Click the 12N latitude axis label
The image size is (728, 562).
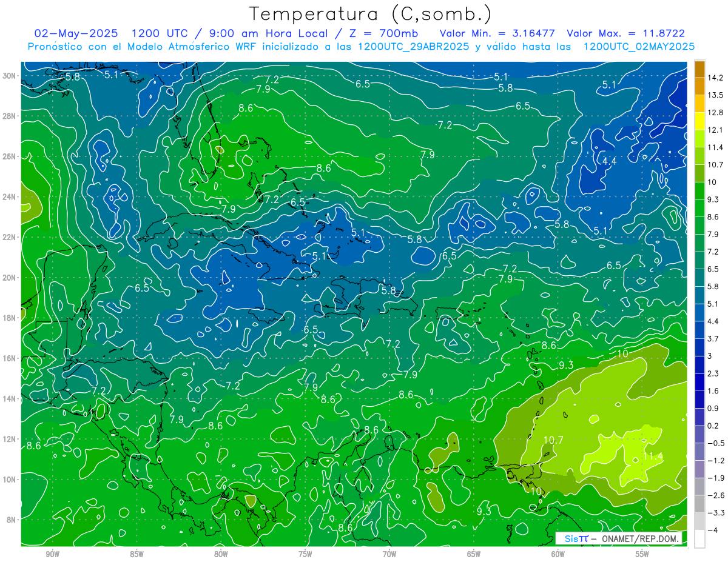tap(10, 439)
